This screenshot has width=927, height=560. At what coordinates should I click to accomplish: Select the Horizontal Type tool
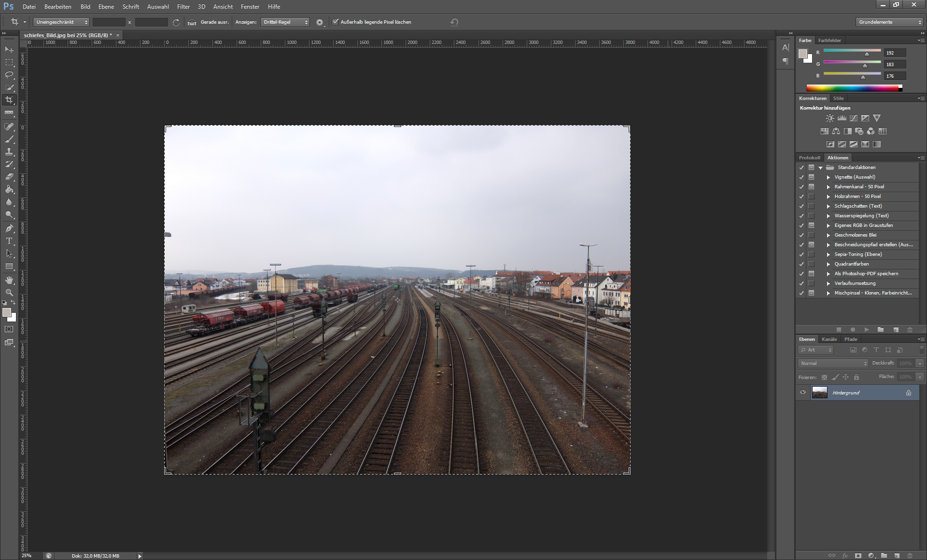click(9, 241)
